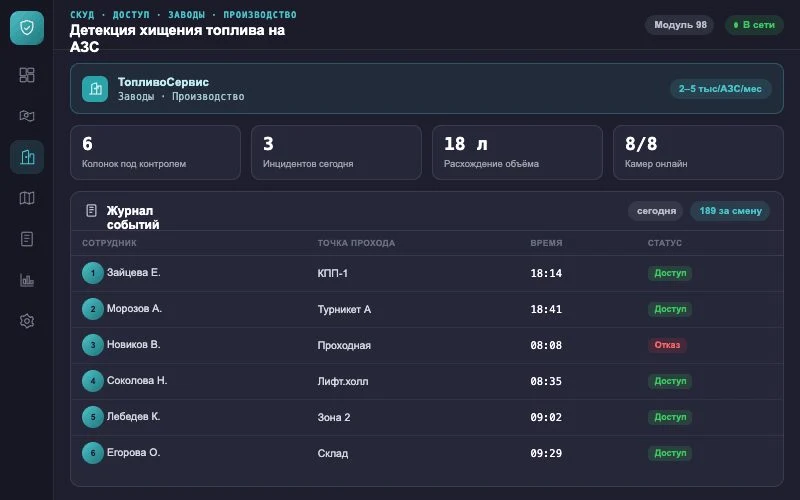
Task: Click the Журнал событий heading
Action: tap(133, 218)
